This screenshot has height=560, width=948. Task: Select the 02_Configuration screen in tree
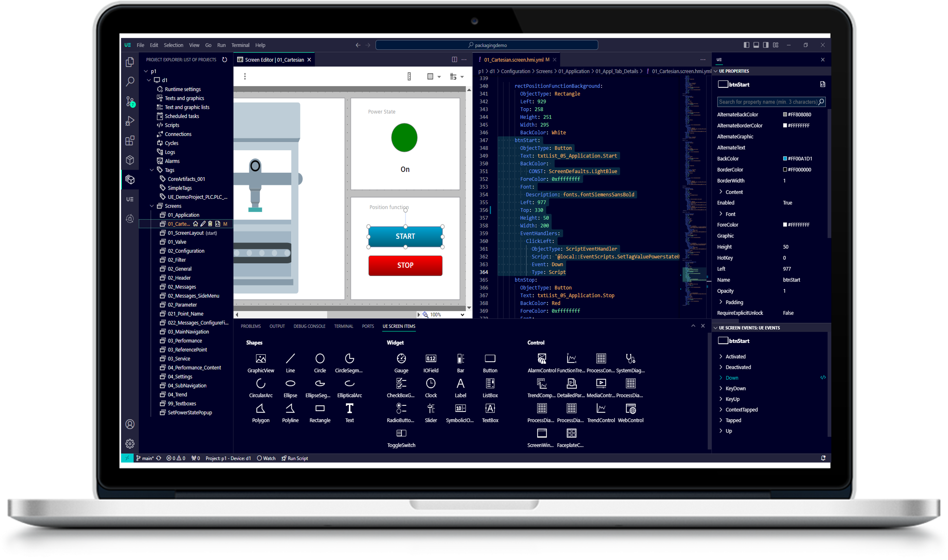pos(186,251)
